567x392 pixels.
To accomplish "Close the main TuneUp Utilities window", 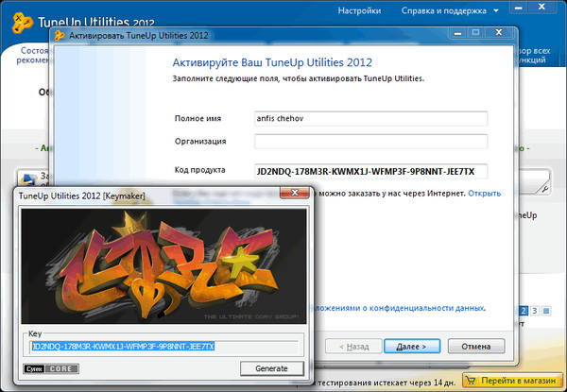I will pyautogui.click(x=541, y=8).
